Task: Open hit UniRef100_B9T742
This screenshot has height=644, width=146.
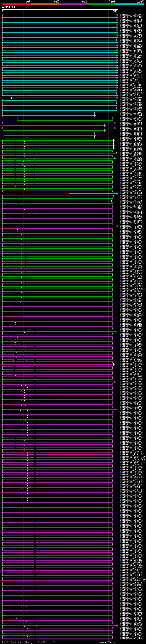Action: tap(131, 27)
